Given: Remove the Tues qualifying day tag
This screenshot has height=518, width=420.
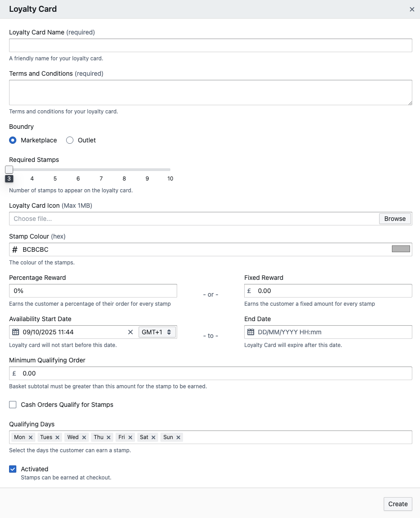Looking at the screenshot, I should click(58, 437).
